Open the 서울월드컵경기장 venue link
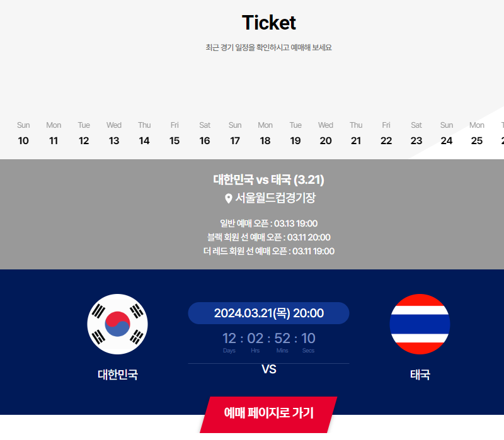504x440 pixels. (272, 197)
